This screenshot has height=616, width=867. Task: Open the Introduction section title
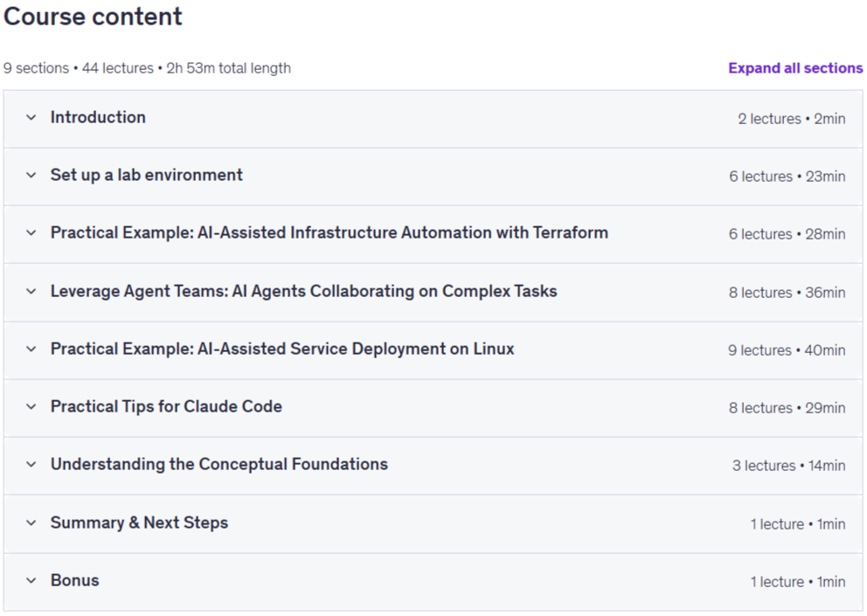[98, 117]
